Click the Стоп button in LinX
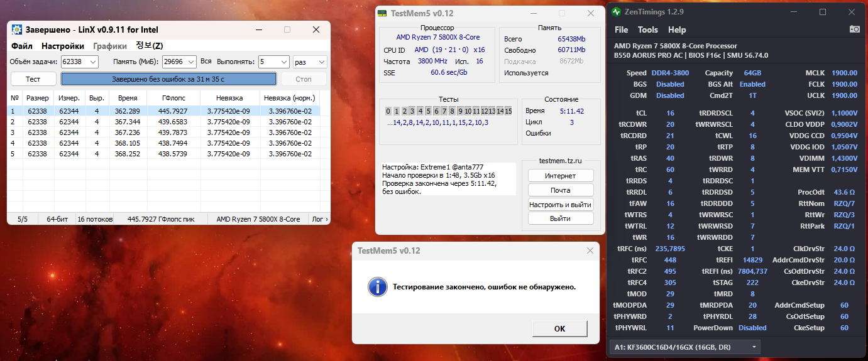The image size is (868, 361). (304, 79)
